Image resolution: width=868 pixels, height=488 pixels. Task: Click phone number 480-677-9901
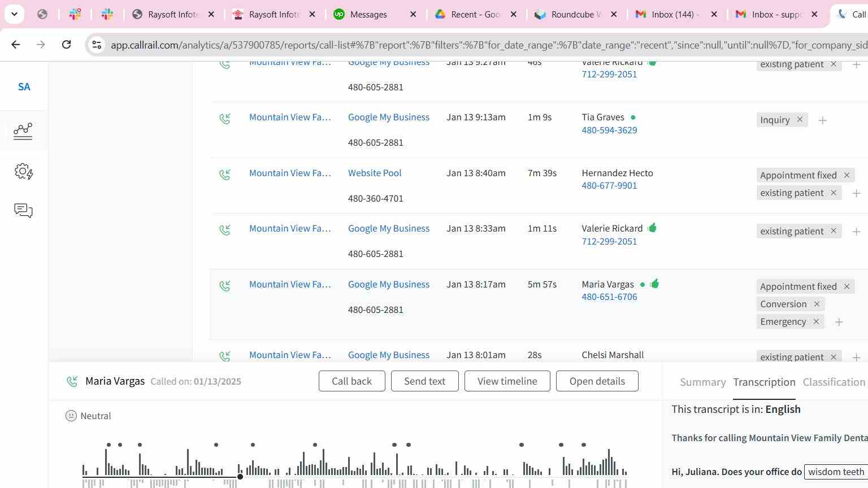tap(609, 185)
